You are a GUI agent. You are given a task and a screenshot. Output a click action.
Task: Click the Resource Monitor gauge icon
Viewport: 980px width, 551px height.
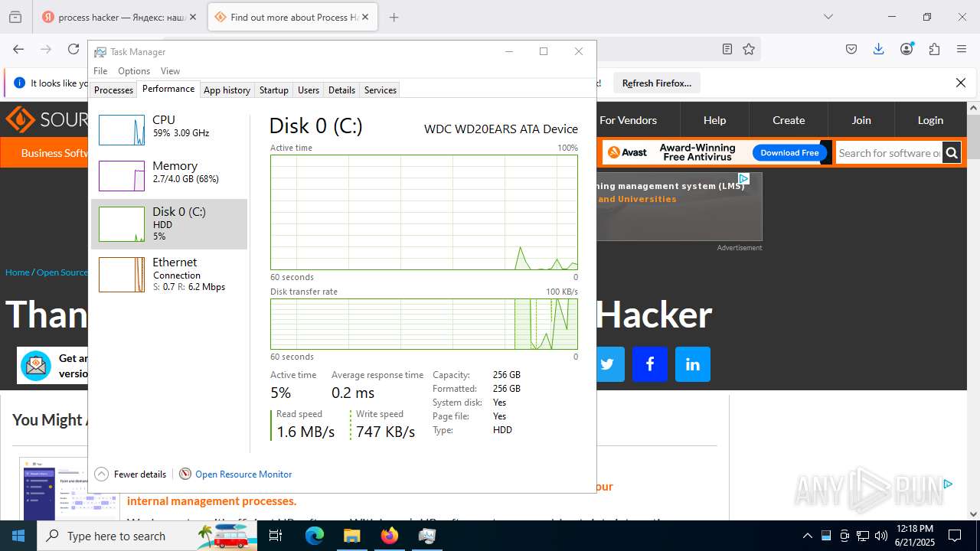pyautogui.click(x=185, y=474)
